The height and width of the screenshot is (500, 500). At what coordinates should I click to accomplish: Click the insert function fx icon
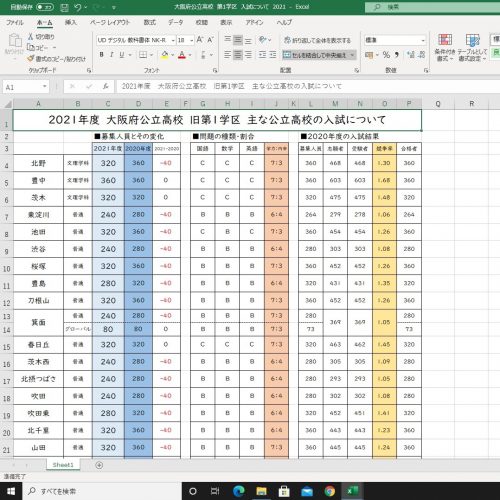(106, 87)
